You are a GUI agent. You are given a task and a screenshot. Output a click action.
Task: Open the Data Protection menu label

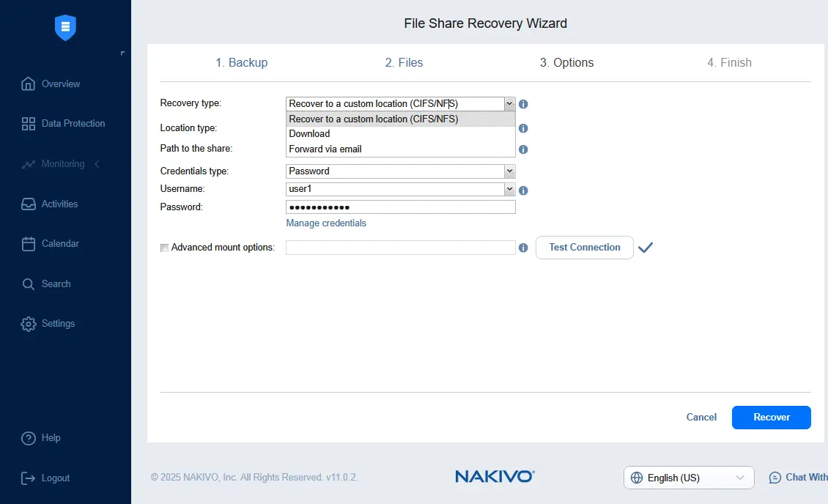coord(73,124)
